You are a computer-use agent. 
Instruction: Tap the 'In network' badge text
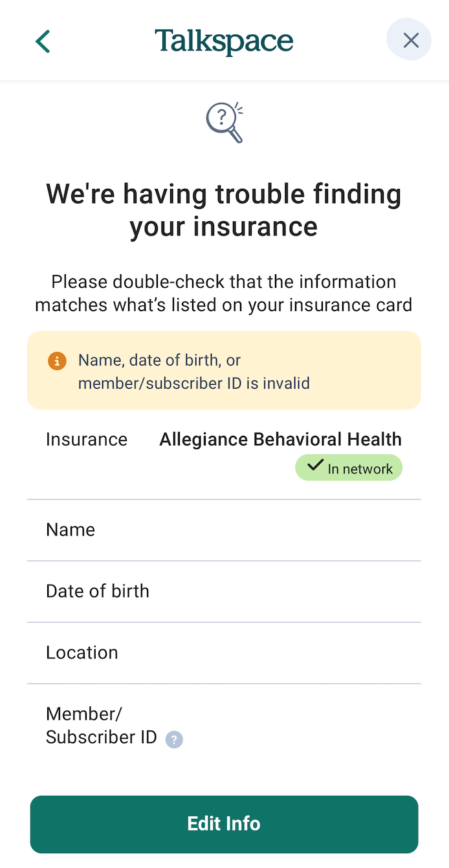click(360, 469)
